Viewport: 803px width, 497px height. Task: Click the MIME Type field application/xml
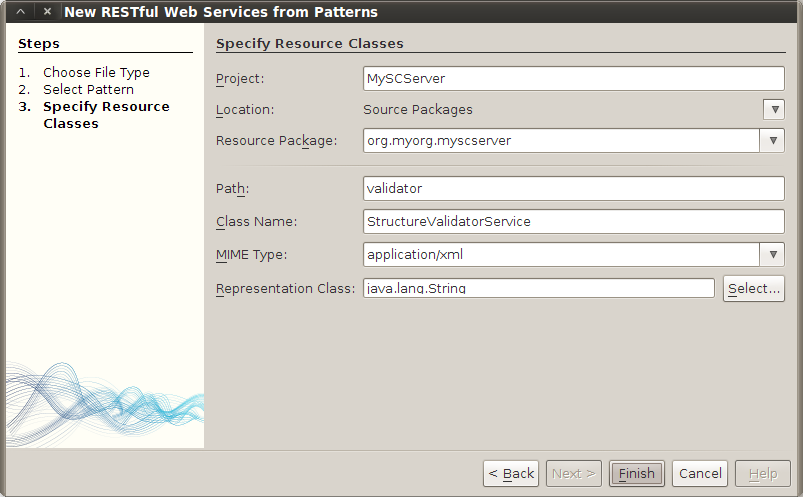(560, 255)
